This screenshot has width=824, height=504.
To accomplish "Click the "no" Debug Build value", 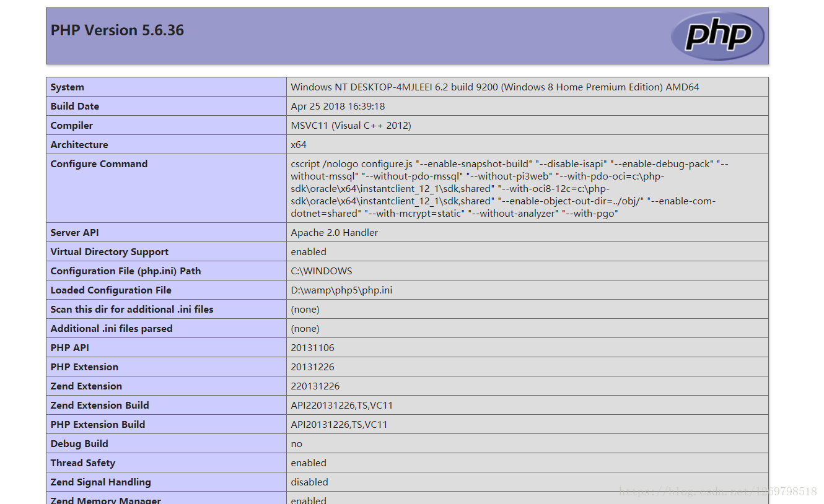I will (x=297, y=444).
